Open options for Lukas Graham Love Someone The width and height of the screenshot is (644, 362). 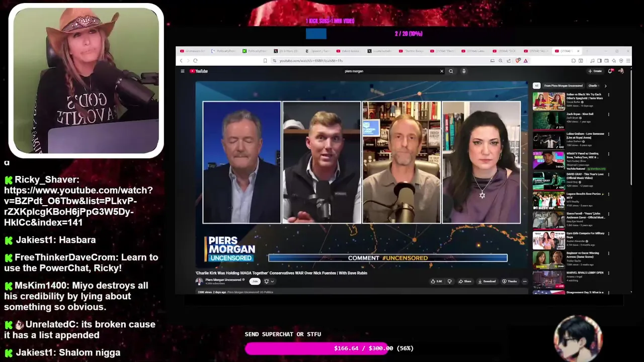tap(608, 134)
